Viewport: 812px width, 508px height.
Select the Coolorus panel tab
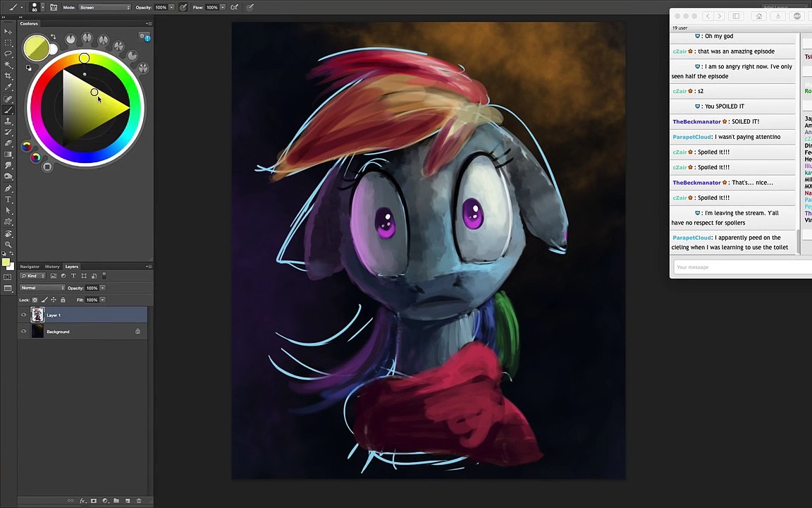[x=29, y=23]
